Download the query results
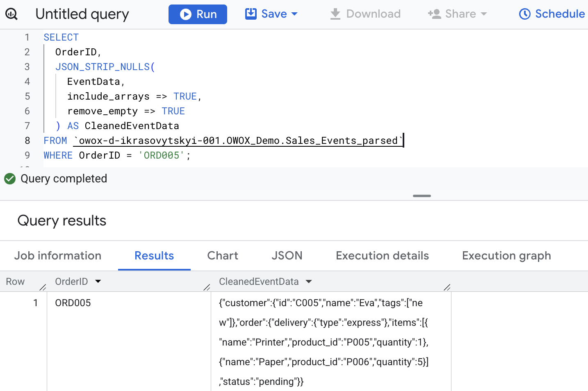This screenshot has width=588, height=391. tap(365, 14)
